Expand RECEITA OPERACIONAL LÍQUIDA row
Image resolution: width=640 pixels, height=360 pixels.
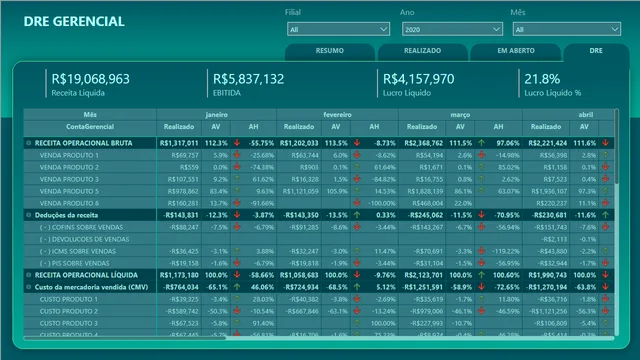(x=29, y=275)
